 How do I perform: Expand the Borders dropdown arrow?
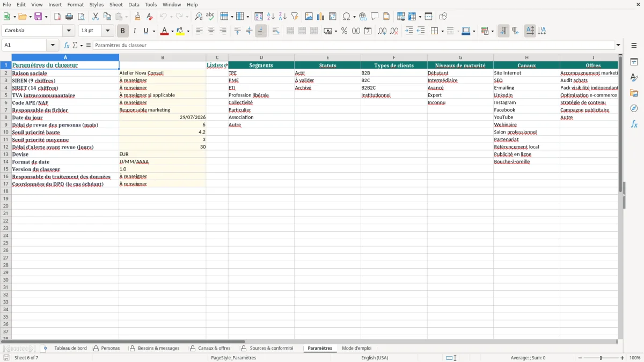(x=442, y=31)
